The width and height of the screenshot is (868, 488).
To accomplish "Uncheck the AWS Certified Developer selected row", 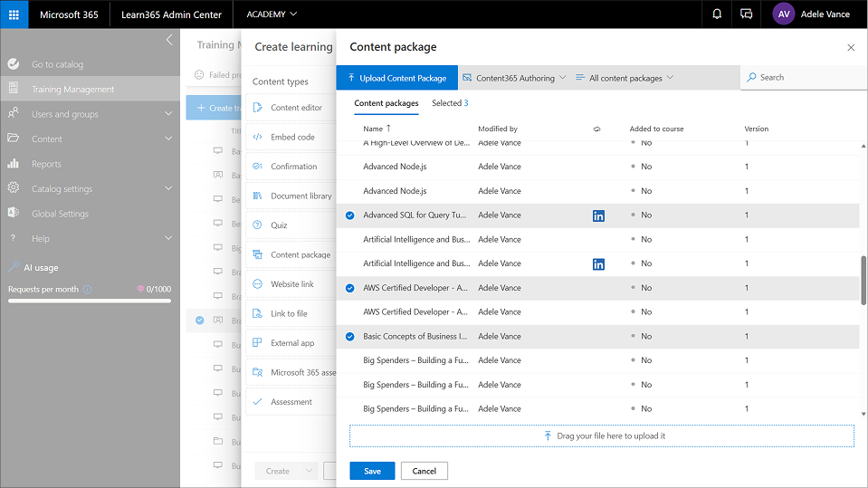I will point(349,288).
